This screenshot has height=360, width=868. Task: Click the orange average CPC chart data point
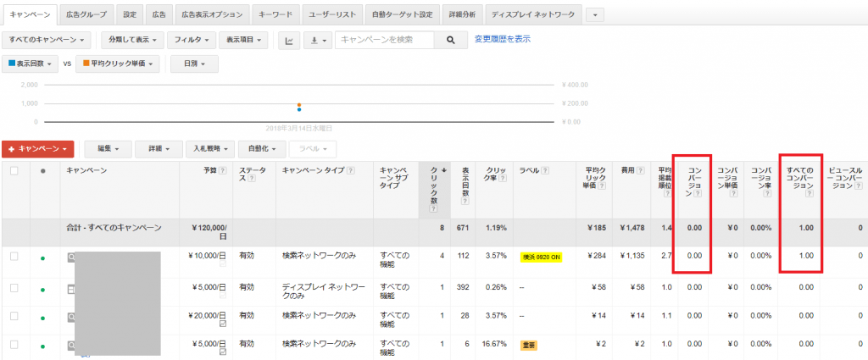(x=299, y=104)
